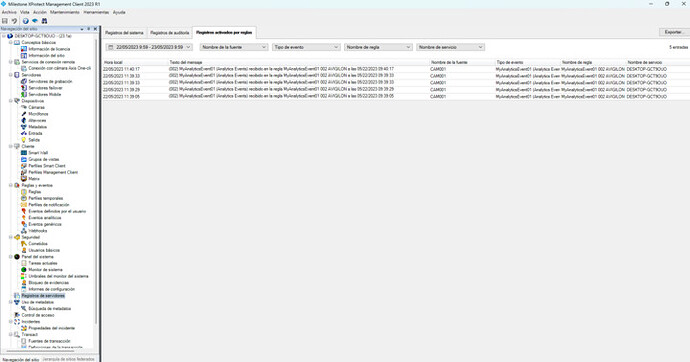Click the Bloqueo de evidencias icon

(24, 282)
